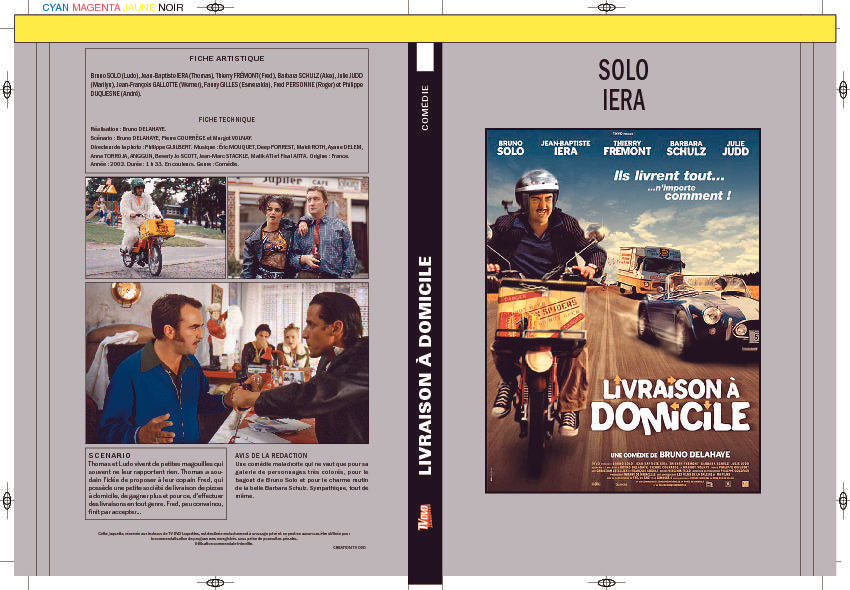
Task: Click BARBARA SCHULZ name on the poster
Action: coord(686,148)
